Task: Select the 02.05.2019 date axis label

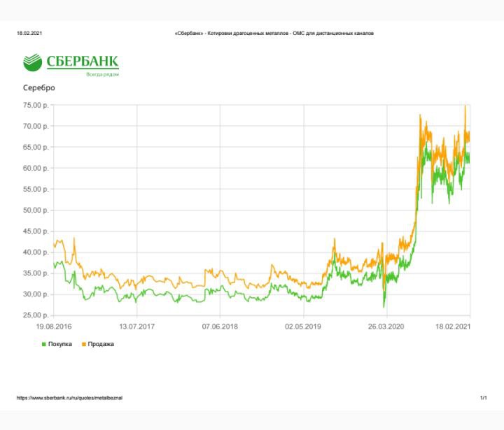Action: coord(303,327)
